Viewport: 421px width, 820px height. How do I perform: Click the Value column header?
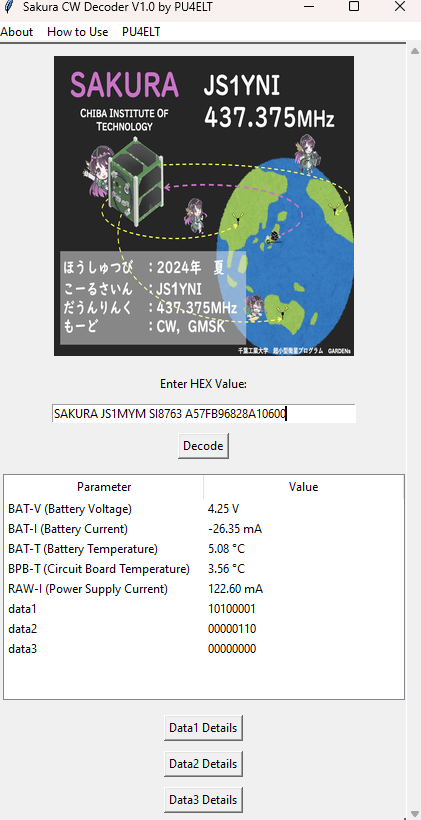303,487
